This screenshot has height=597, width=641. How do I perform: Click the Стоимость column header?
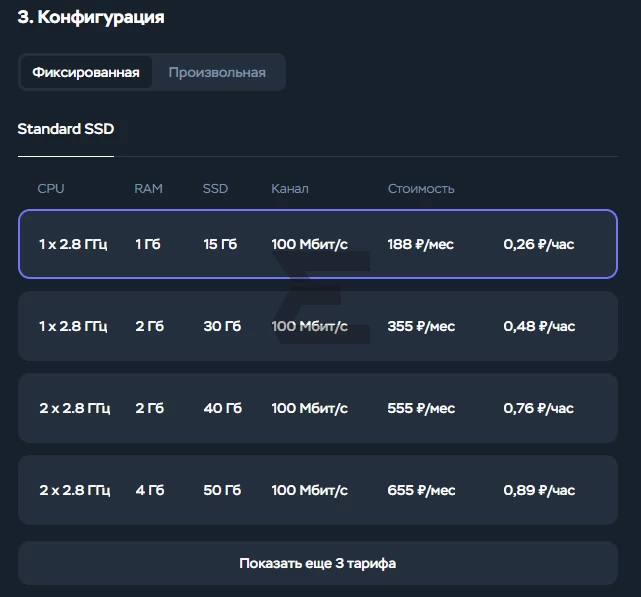[421, 189]
